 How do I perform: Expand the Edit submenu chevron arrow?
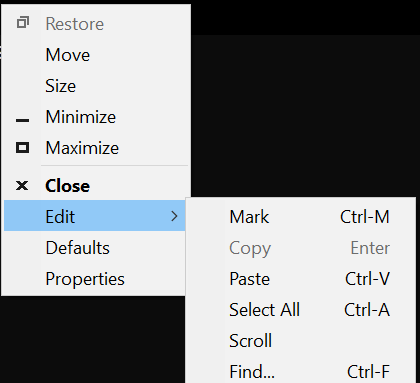coord(174,216)
